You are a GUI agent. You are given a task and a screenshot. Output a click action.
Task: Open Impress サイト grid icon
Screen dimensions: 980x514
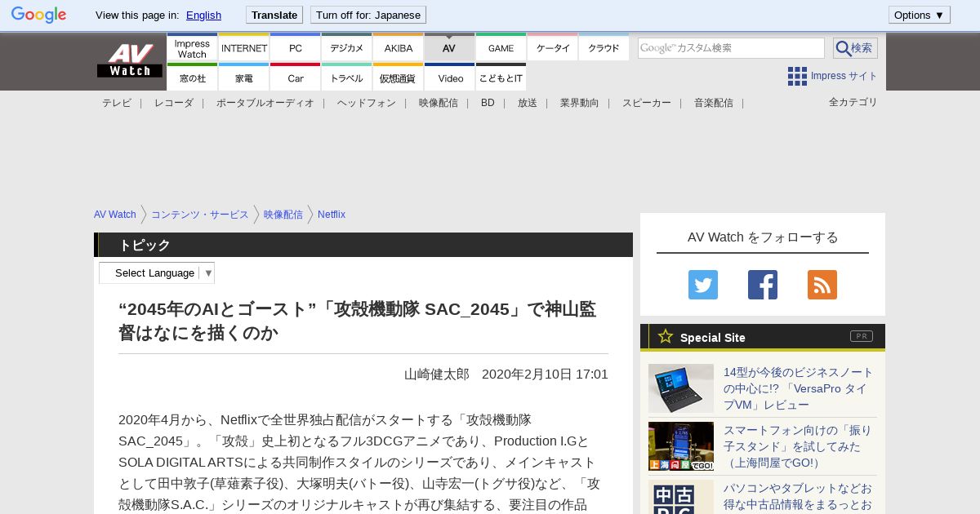797,76
